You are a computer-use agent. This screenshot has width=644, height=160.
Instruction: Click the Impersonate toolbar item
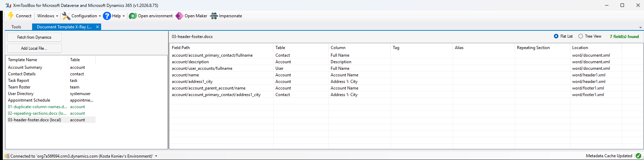click(x=226, y=16)
